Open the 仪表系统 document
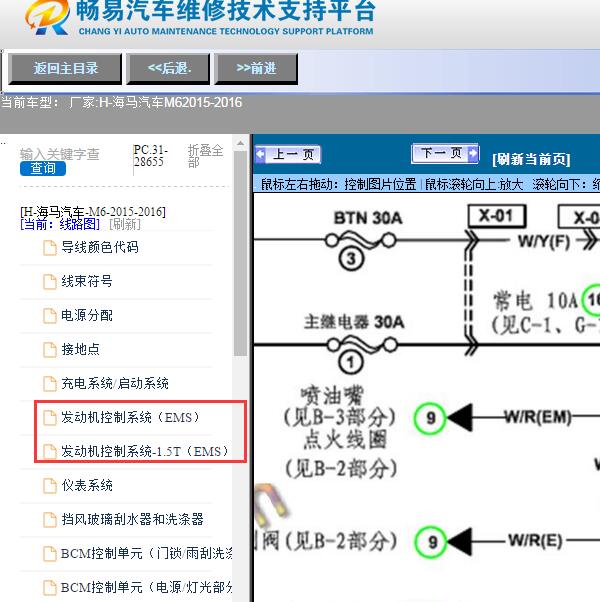 point(87,486)
